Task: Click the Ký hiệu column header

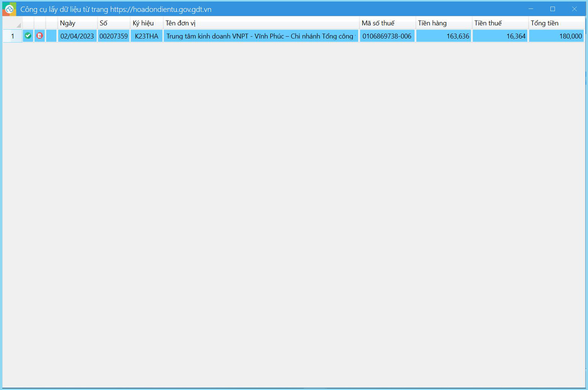Action: [x=146, y=23]
